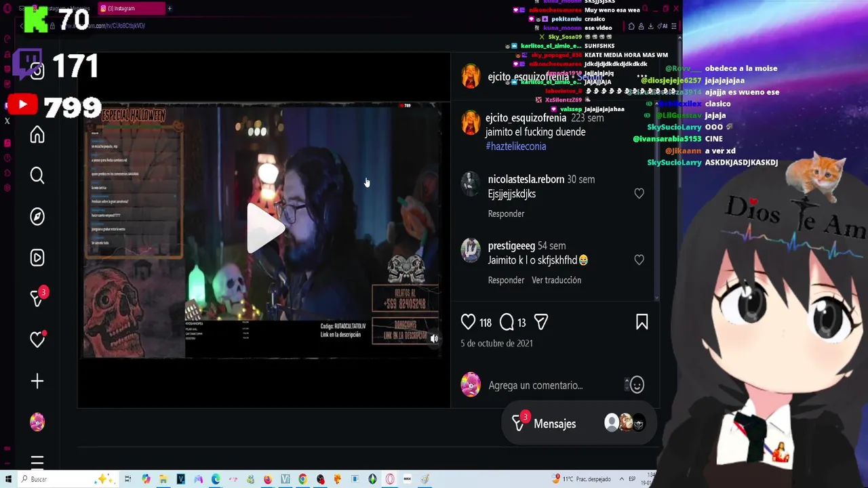Click nicolastesla.reborn's avatar picture
The width and height of the screenshot is (868, 488).
pyautogui.click(x=471, y=184)
